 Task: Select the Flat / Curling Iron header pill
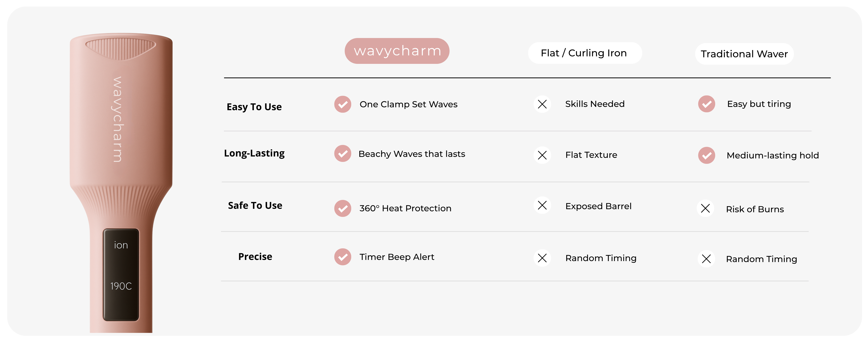[x=585, y=53]
